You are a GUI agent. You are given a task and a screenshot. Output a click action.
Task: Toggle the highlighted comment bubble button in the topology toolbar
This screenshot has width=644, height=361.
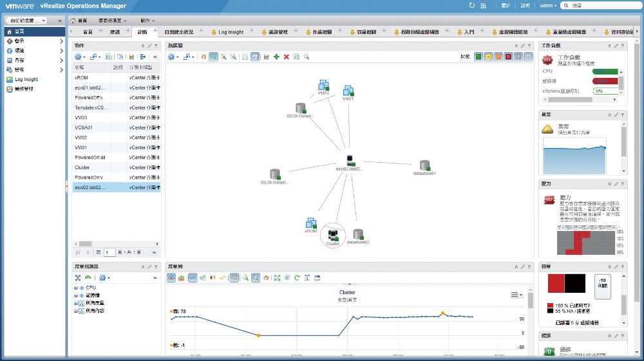coord(214,57)
